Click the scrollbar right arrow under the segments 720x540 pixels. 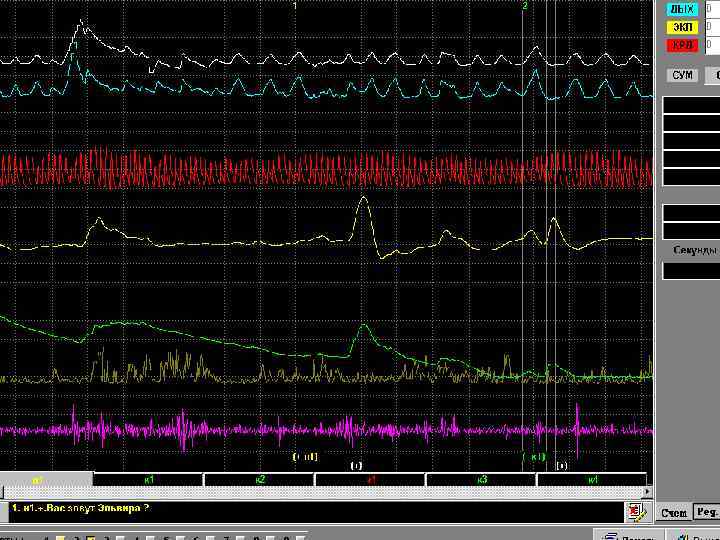click(x=647, y=492)
